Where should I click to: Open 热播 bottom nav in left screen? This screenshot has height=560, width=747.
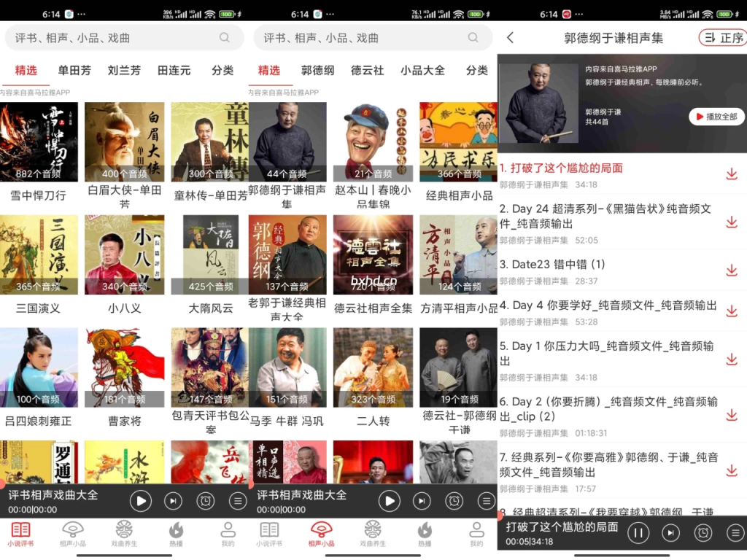176,534
